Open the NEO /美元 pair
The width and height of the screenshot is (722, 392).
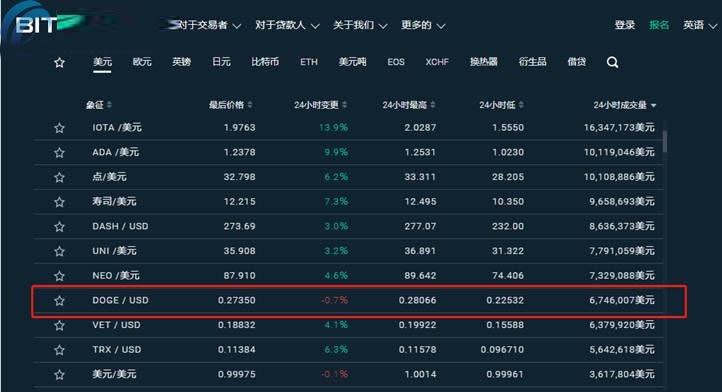pyautogui.click(x=116, y=275)
